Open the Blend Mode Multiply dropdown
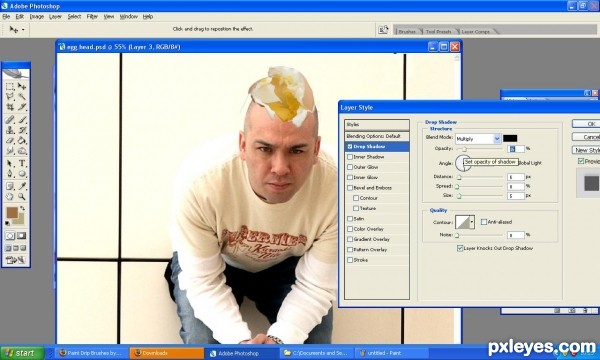The height and width of the screenshot is (360, 600). click(497, 138)
